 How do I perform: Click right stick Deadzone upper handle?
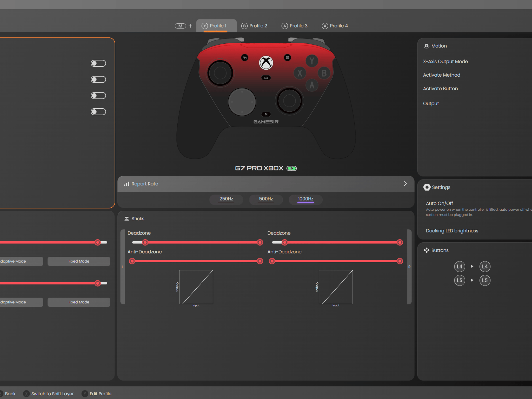(400, 242)
